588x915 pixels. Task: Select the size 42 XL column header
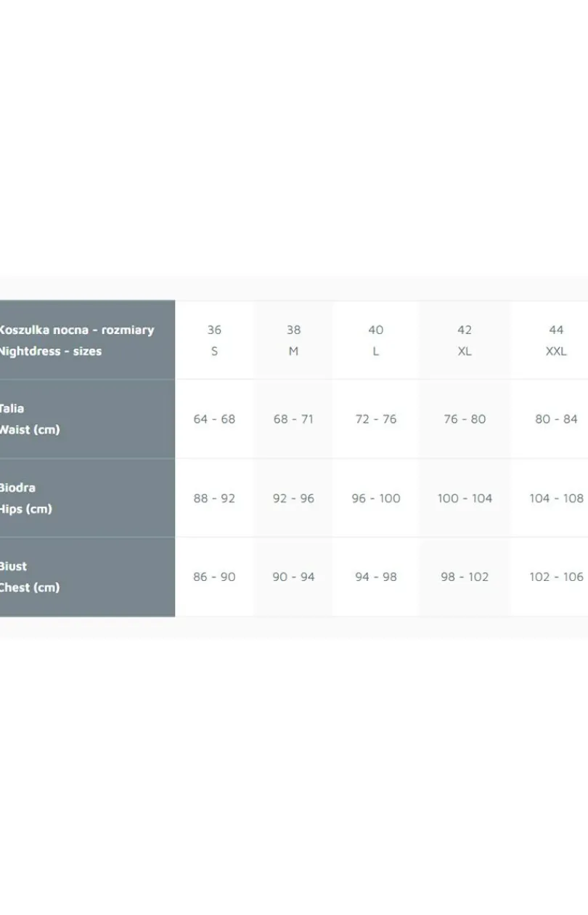click(465, 340)
